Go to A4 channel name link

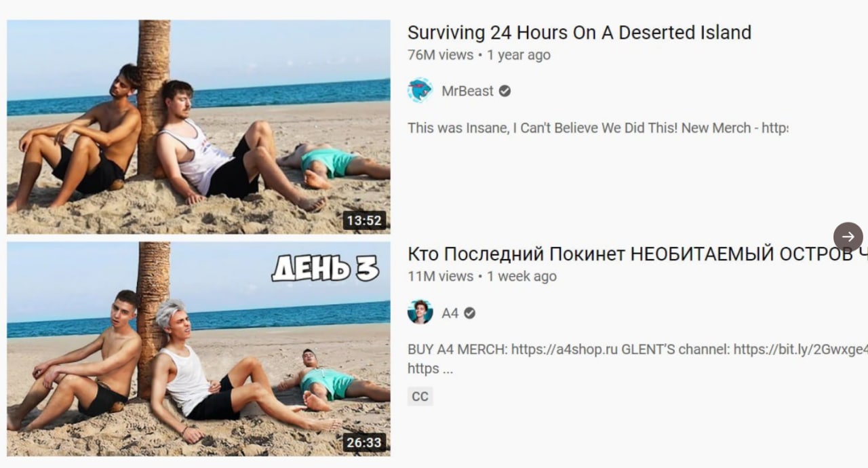(450, 313)
